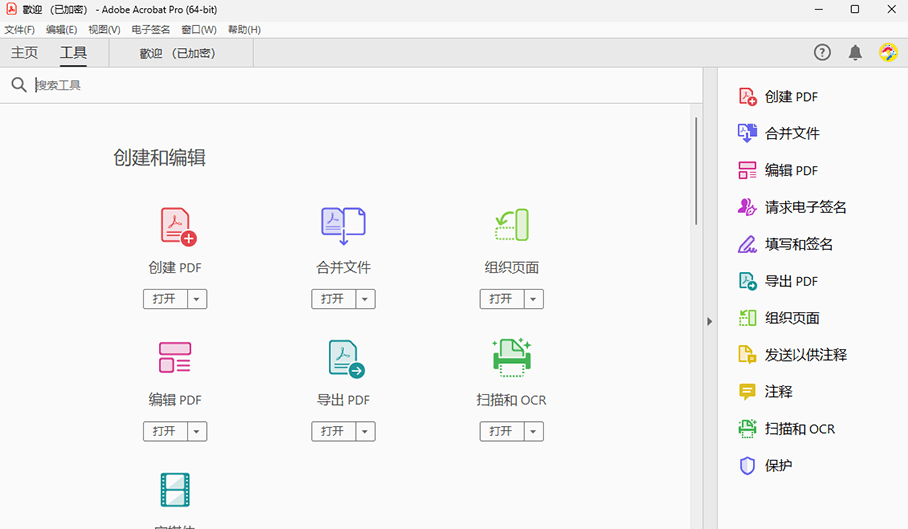Open the 文件(F) menu
Image resolution: width=908 pixels, height=529 pixels.
click(x=20, y=30)
